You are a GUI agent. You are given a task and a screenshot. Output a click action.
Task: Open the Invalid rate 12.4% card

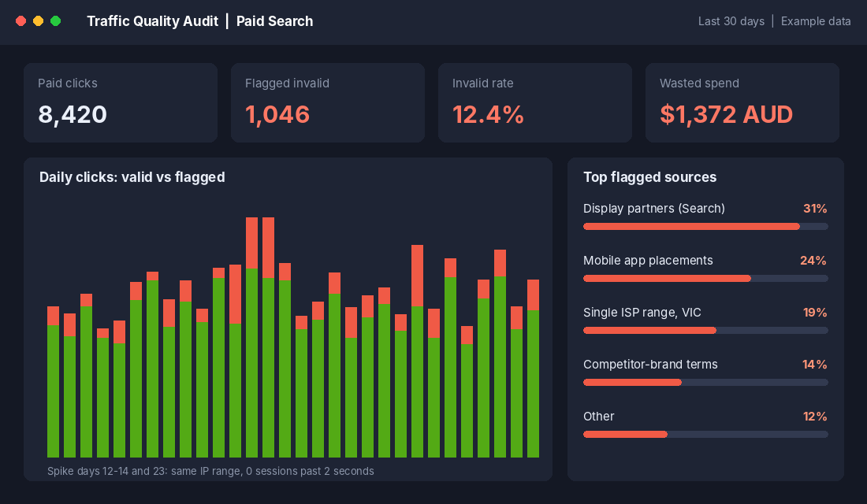535,103
